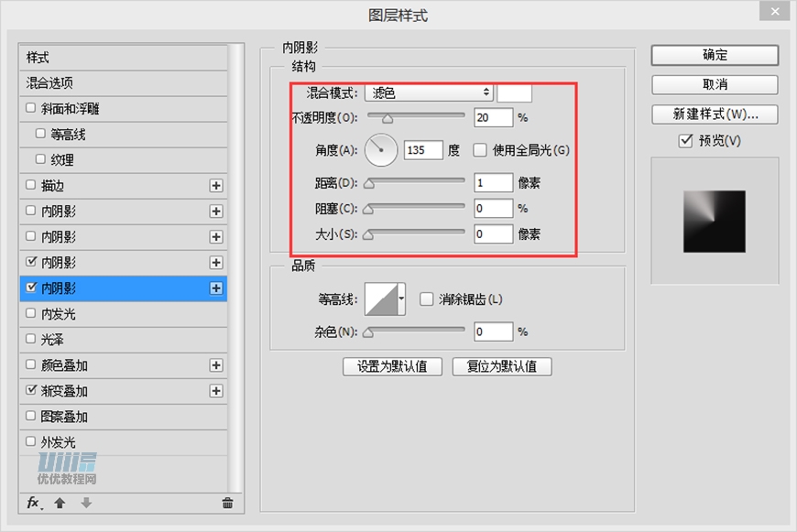The width and height of the screenshot is (797, 532).
Task: Click plus icon beside 渐变叠加
Action: 216,391
